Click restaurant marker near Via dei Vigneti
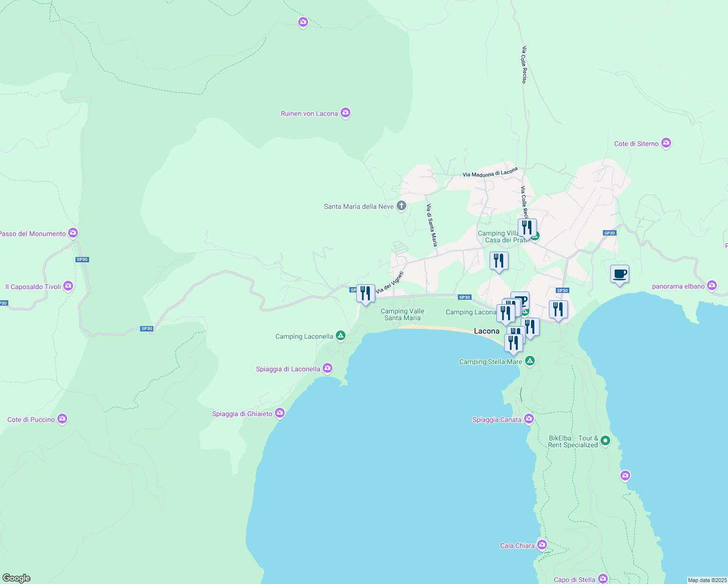This screenshot has height=584, width=728. point(365,294)
